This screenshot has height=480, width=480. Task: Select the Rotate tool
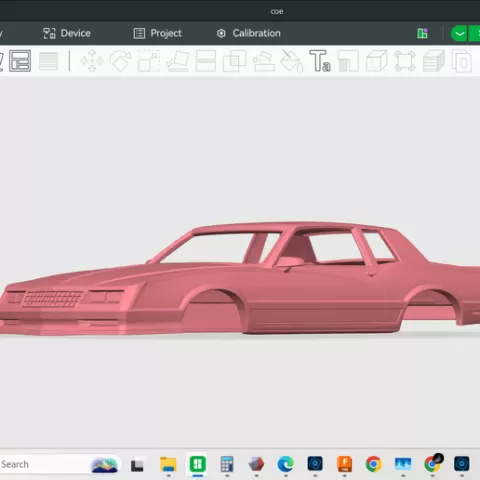click(121, 61)
